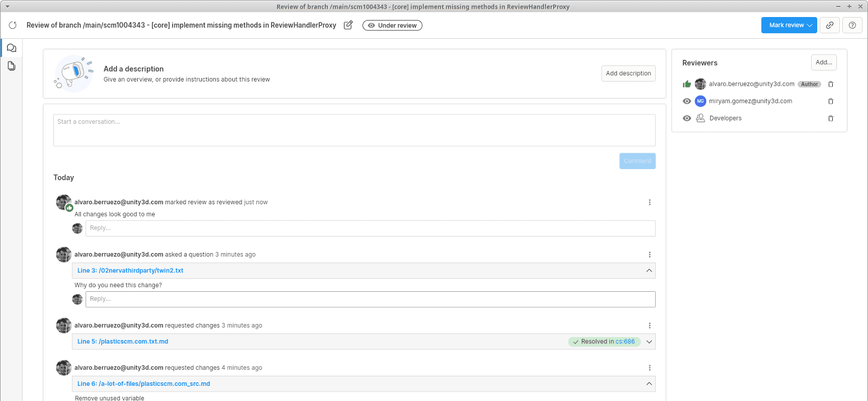Remove reviewer miryam.gomez@unity3d.com via trash icon
This screenshot has height=401, width=868.
coord(830,101)
